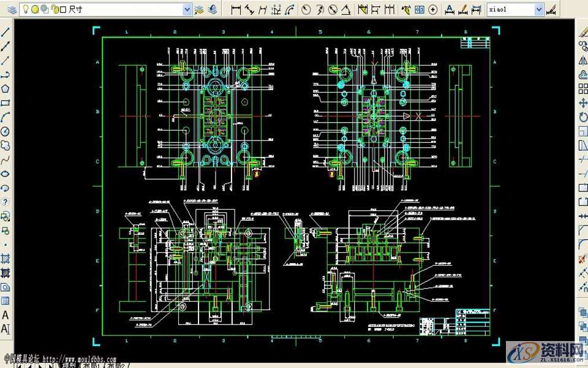Click the Table tool in draw toolbar
Image resolution: width=588 pixels, height=368 pixels.
pos(6,301)
